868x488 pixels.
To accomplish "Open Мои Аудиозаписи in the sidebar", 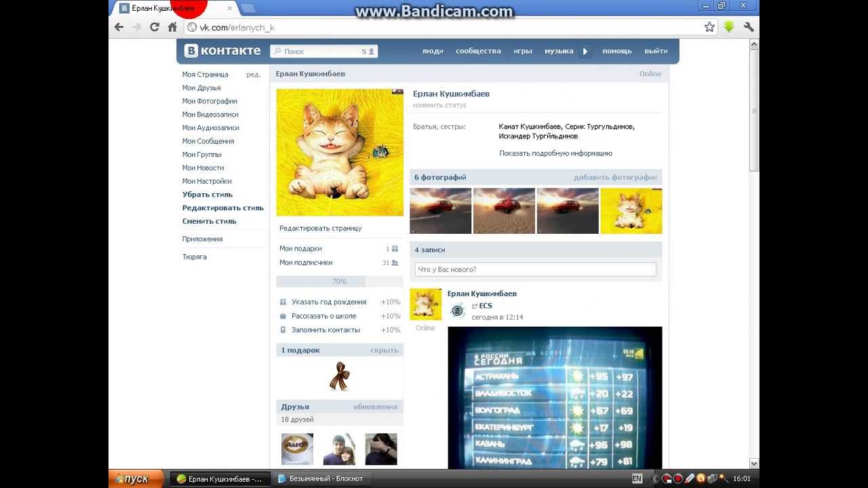I will [211, 128].
